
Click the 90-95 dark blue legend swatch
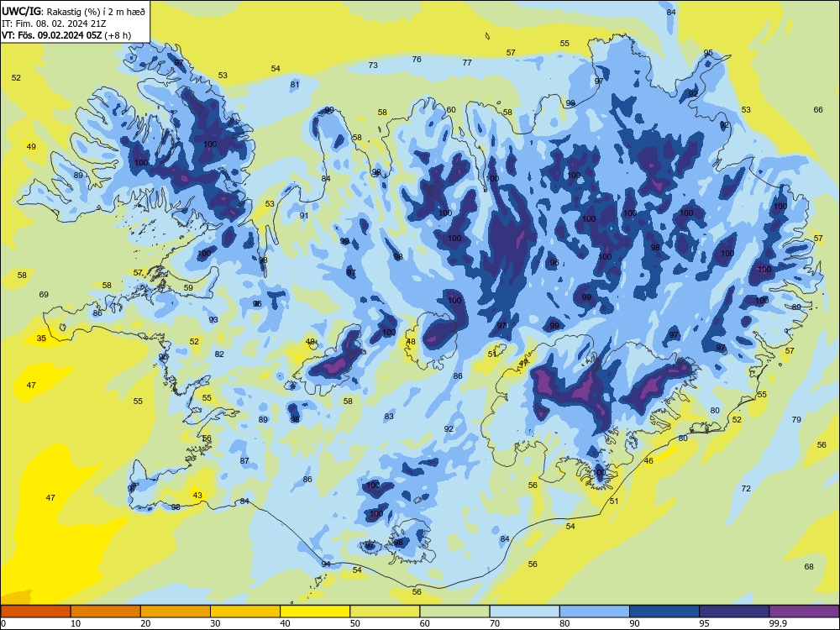click(664, 612)
